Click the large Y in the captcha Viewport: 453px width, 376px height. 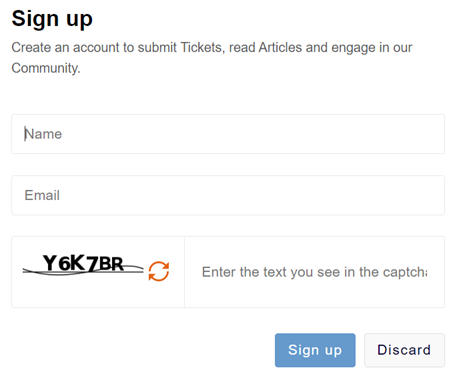(x=51, y=263)
